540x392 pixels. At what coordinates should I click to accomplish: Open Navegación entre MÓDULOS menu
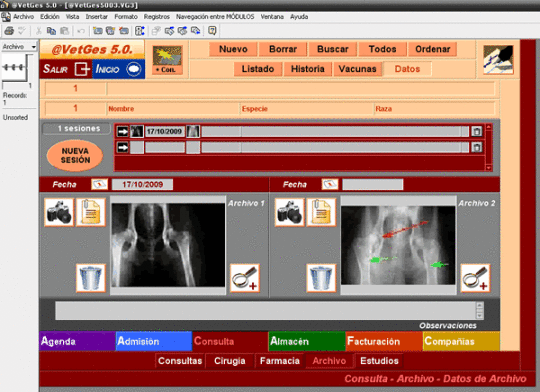click(215, 17)
